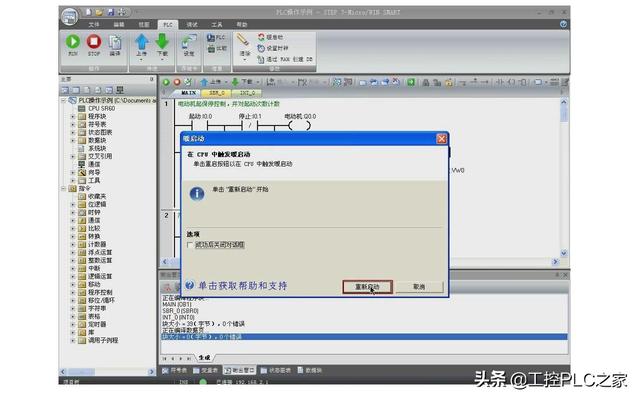Expand the 程序块 (Program Block) tree node
640x400 pixels.
point(73,116)
